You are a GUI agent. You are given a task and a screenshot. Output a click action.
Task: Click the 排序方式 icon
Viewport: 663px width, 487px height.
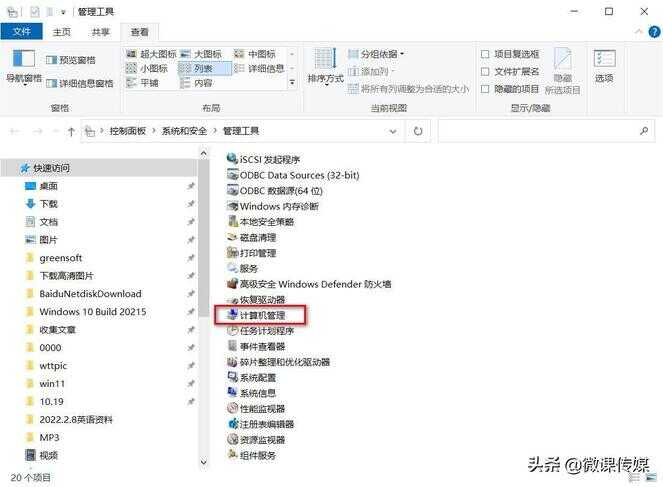pos(325,58)
